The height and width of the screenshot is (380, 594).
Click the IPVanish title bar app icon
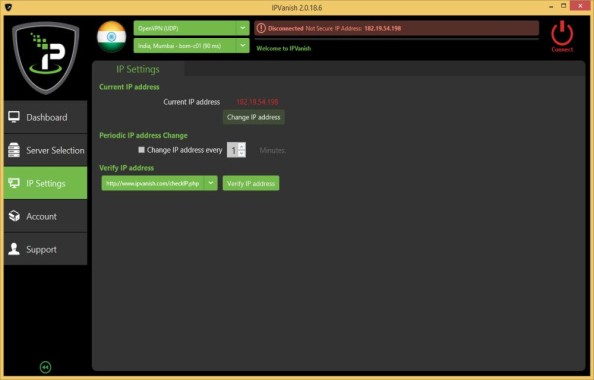pyautogui.click(x=8, y=7)
